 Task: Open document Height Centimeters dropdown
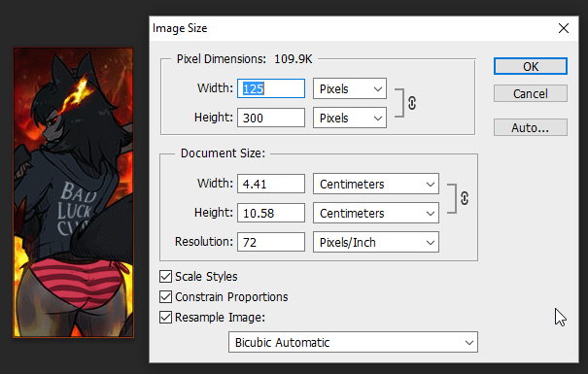pos(376,214)
